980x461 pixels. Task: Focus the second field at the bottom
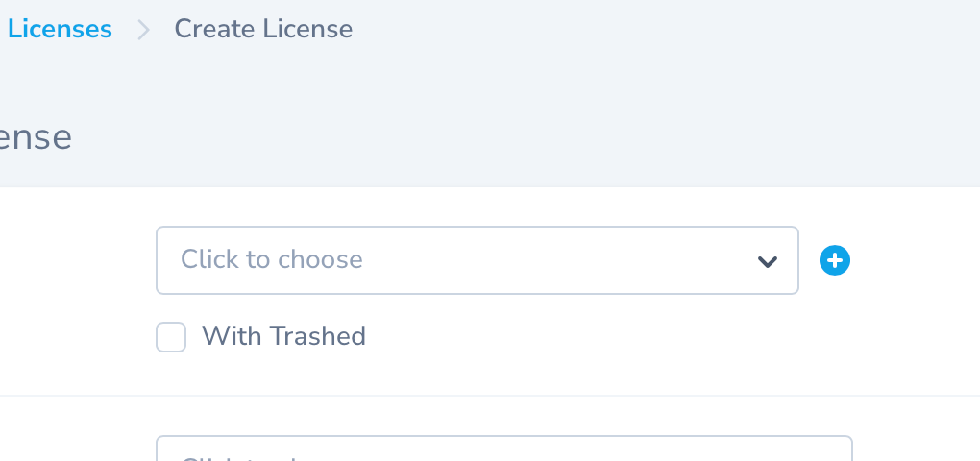[503, 450]
